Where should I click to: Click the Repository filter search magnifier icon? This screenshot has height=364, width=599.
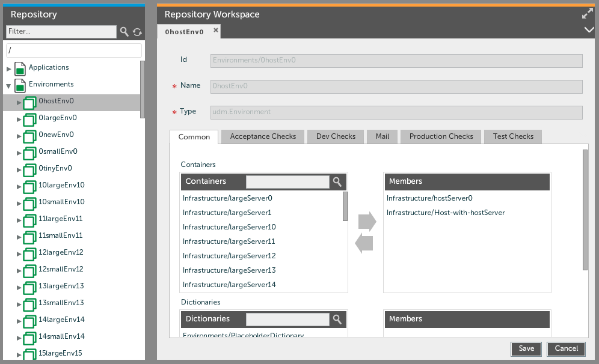click(124, 32)
